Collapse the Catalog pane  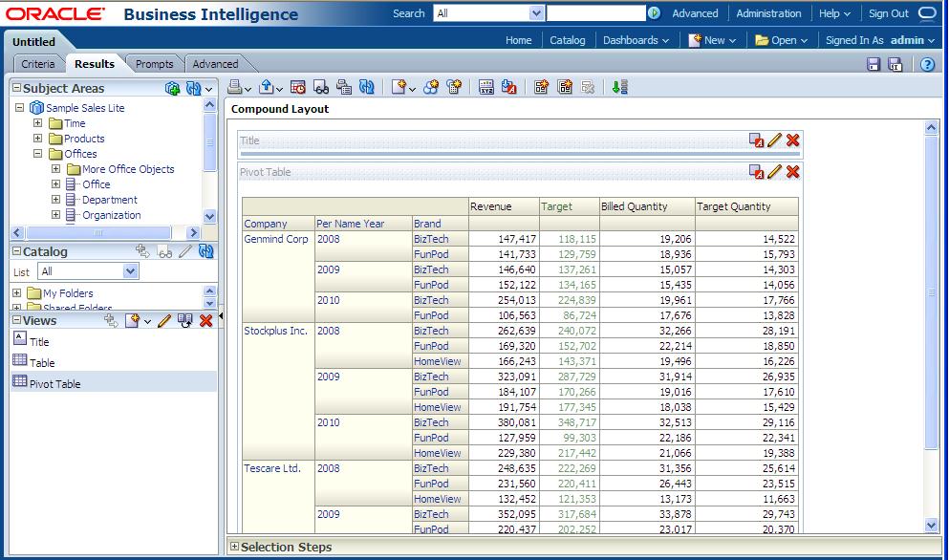[x=17, y=251]
